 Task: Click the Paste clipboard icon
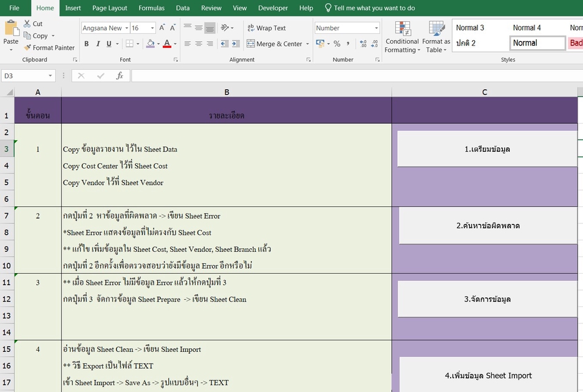coord(11,29)
